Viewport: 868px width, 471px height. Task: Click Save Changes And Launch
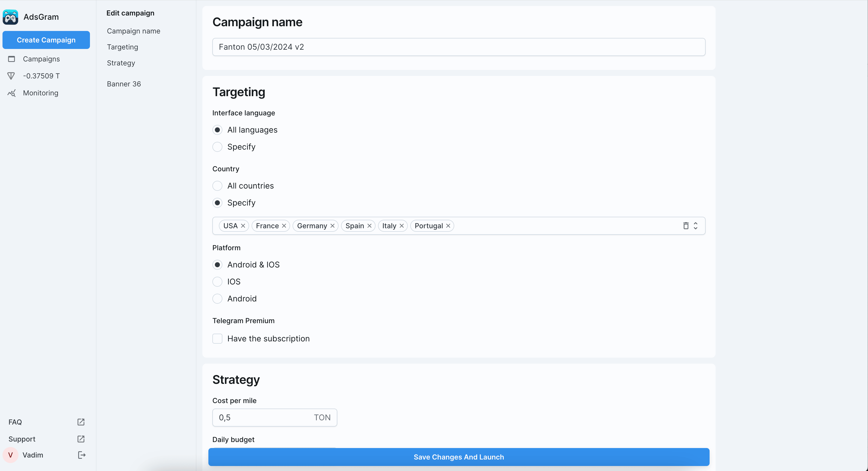click(x=458, y=457)
